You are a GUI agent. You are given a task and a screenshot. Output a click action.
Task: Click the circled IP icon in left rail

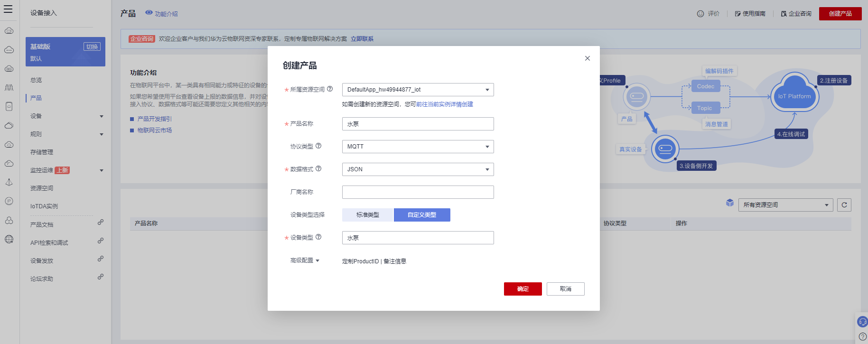[x=9, y=201]
